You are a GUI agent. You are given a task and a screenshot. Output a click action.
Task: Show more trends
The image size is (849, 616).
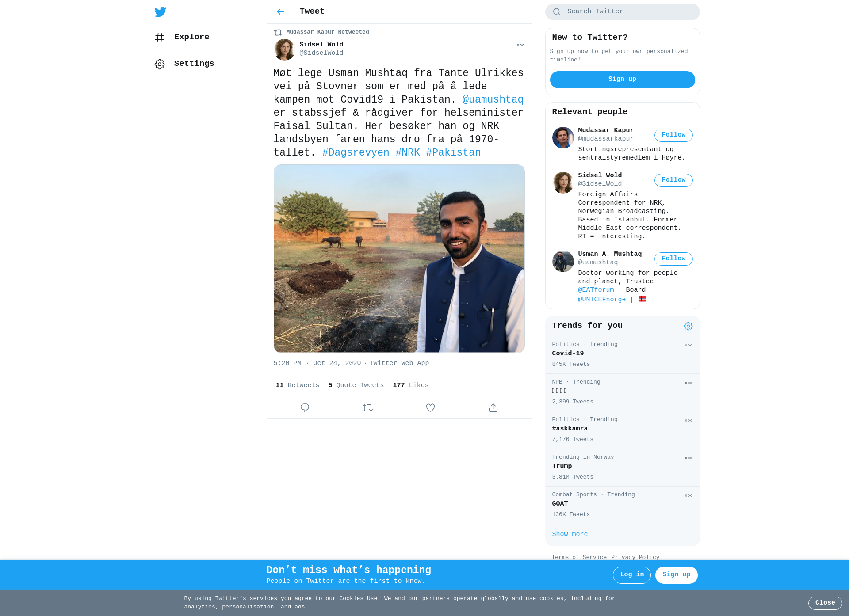(x=570, y=534)
